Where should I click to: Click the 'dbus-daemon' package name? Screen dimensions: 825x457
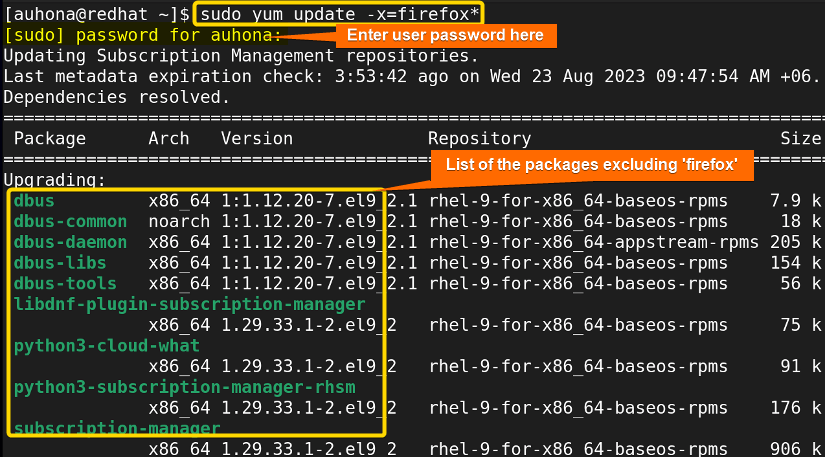[70, 242]
